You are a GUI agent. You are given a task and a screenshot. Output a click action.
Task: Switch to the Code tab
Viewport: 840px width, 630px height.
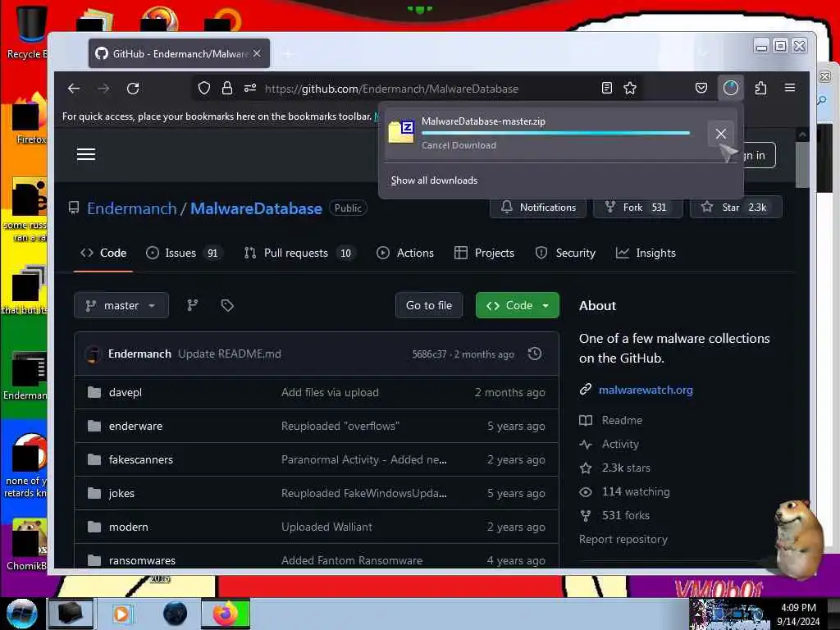[103, 253]
